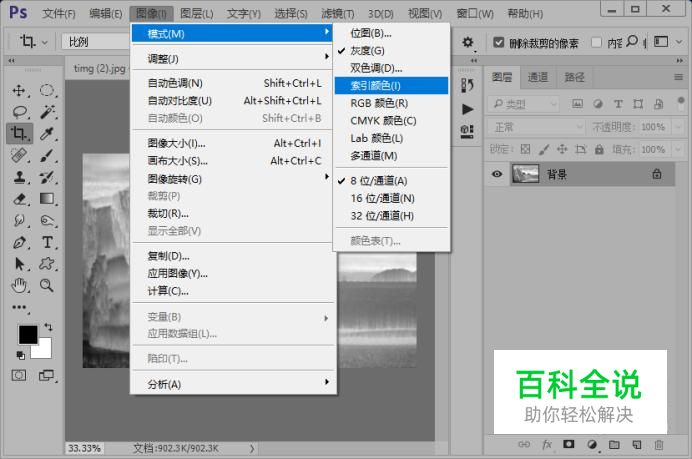
Task: Select the Blur tool
Action: [x=19, y=220]
